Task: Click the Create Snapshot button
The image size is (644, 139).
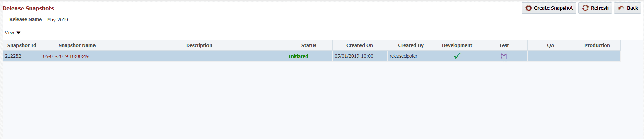Action: (x=549, y=8)
